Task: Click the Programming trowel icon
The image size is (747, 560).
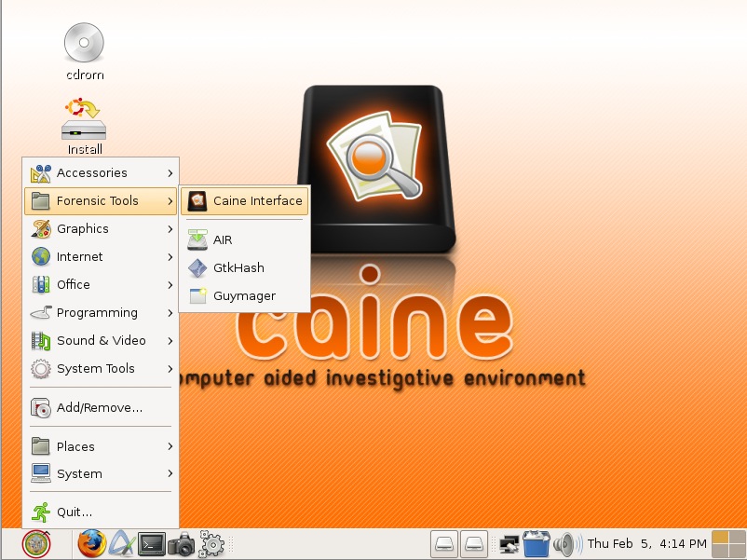Action: (x=41, y=313)
